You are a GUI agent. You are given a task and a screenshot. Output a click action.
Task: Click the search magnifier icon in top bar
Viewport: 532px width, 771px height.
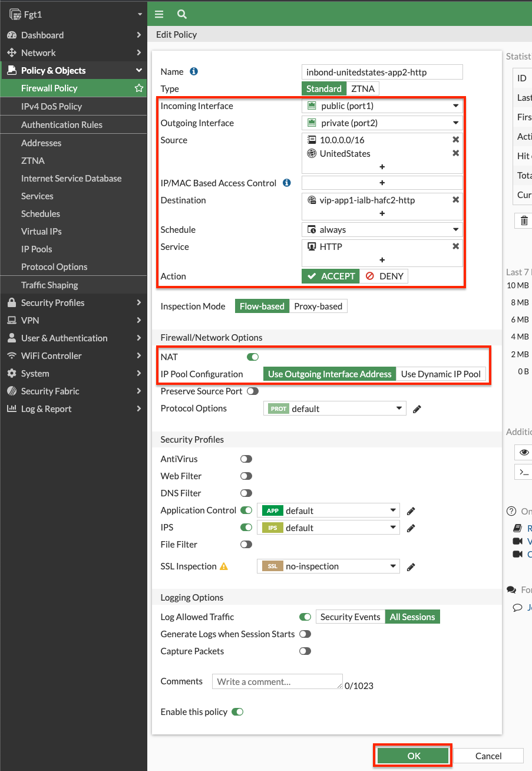click(182, 14)
